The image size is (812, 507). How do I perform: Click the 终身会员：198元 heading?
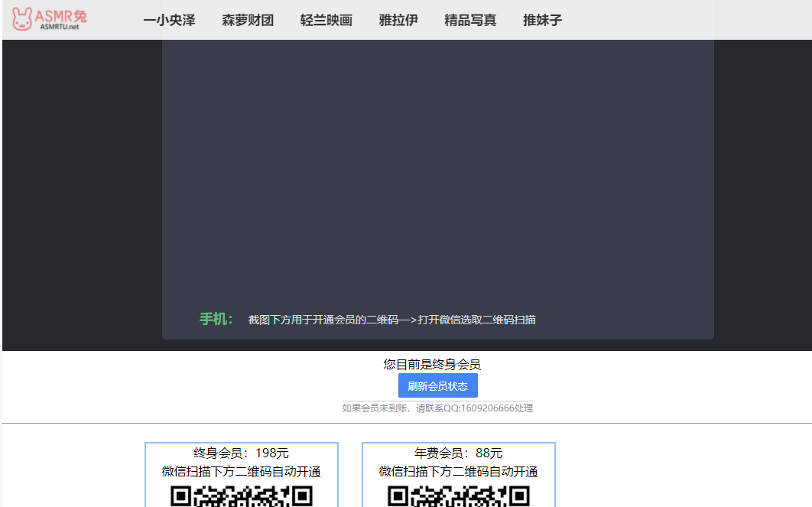242,453
